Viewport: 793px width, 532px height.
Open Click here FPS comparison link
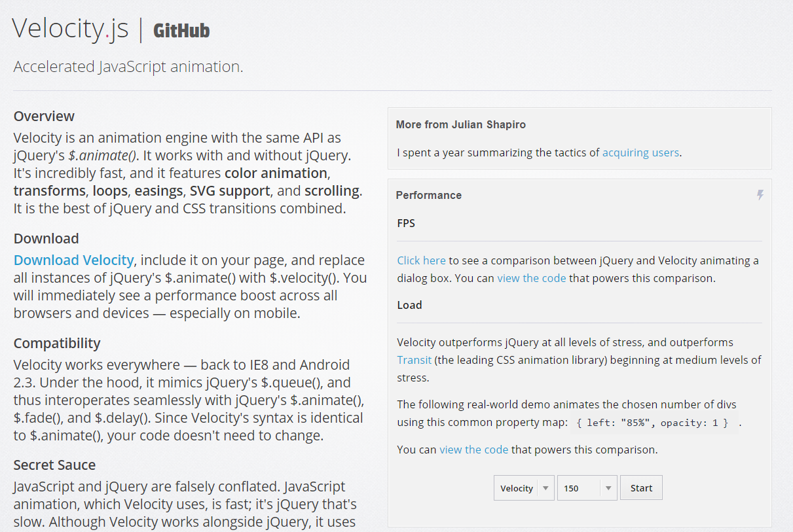(x=421, y=260)
